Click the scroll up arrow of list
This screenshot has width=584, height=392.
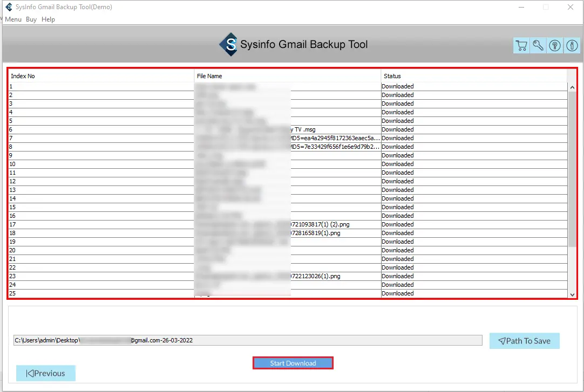click(572, 87)
